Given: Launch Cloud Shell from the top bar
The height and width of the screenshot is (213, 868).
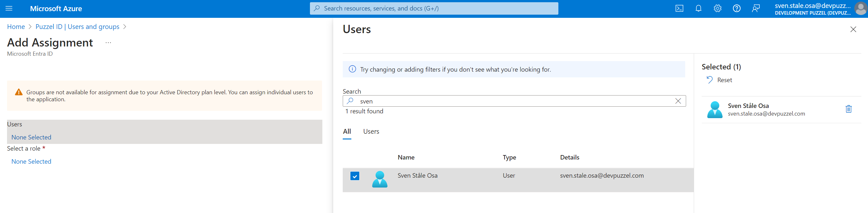Looking at the screenshot, I should 679,8.
